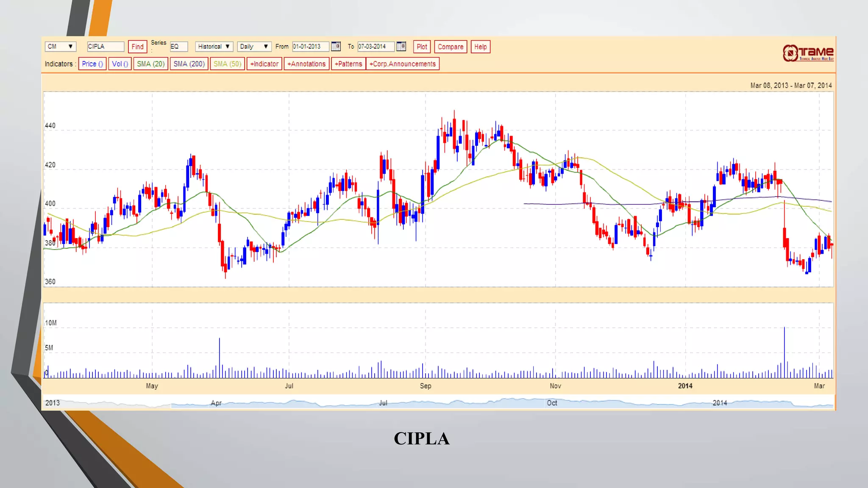Click the TAME logo

pyautogui.click(x=808, y=53)
